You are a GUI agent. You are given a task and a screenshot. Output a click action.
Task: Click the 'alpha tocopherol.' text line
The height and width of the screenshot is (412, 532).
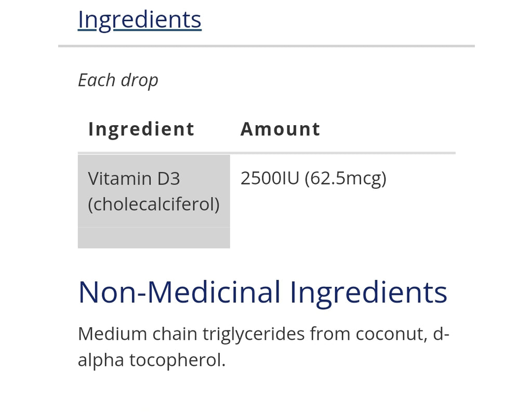click(x=152, y=360)
